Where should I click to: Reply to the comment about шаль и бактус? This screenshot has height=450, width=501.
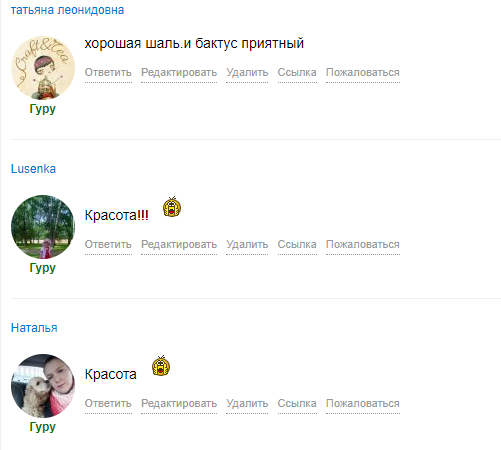coord(108,72)
